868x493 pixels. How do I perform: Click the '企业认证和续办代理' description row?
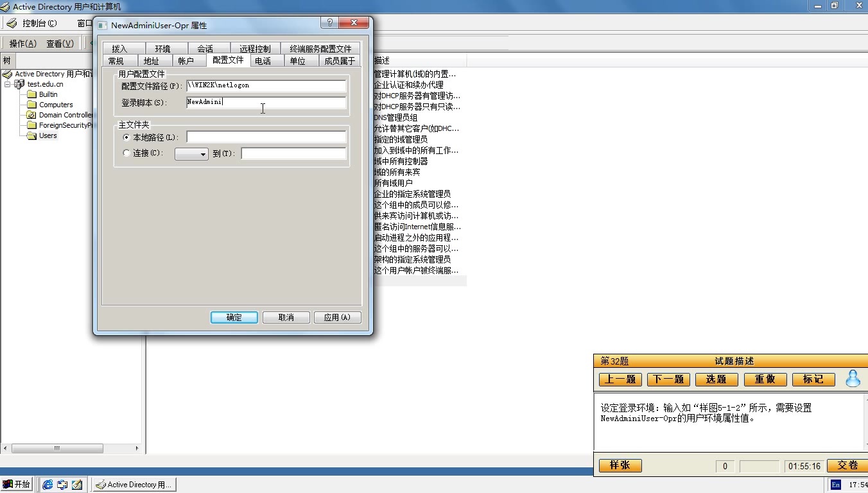[408, 85]
